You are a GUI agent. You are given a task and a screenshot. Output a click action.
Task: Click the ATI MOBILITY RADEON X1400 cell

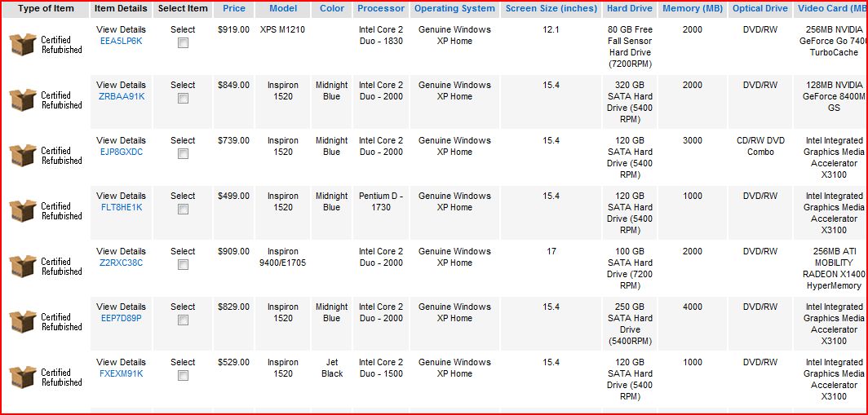click(832, 268)
